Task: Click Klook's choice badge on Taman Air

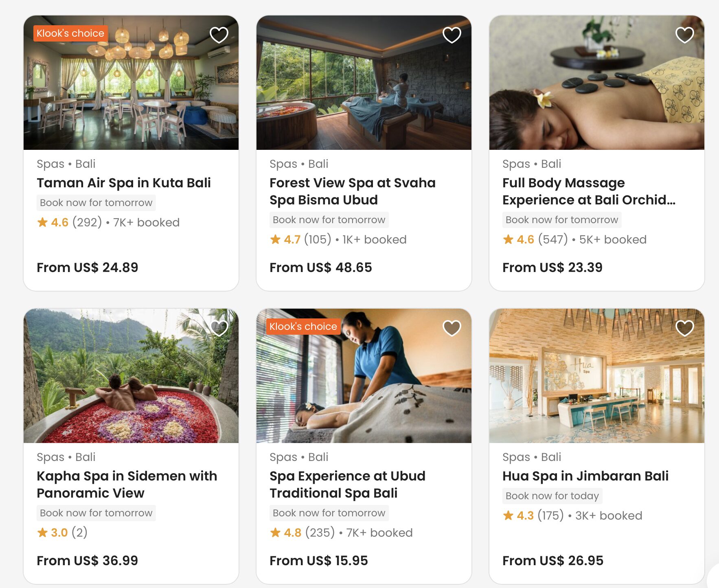Action: (70, 33)
